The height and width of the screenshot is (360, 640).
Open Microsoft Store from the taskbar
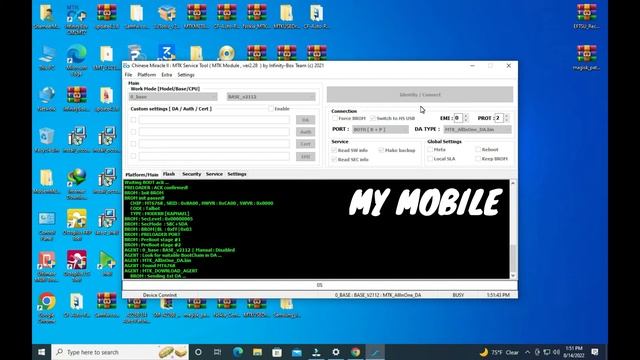pos(277,352)
